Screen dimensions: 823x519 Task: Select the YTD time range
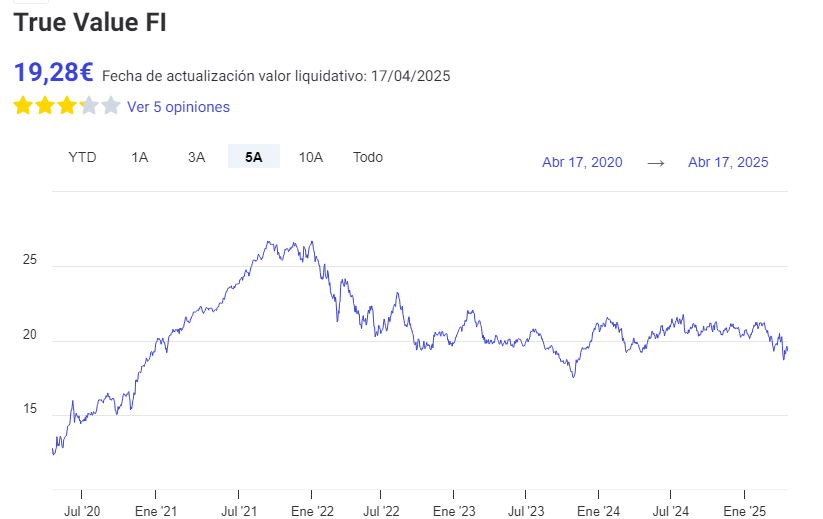(x=82, y=157)
